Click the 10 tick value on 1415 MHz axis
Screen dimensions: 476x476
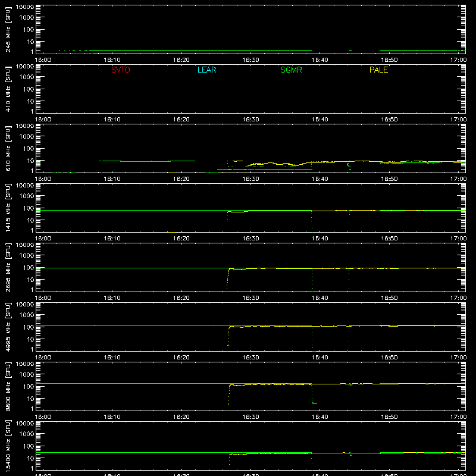tap(30, 220)
